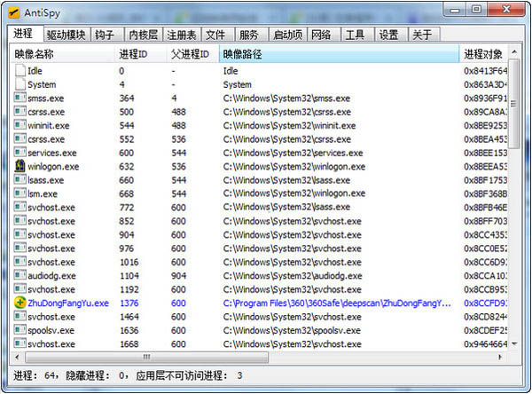Click the icon of svchost.exe with PID 976
Viewport: 532px width, 394px height.
coord(20,248)
